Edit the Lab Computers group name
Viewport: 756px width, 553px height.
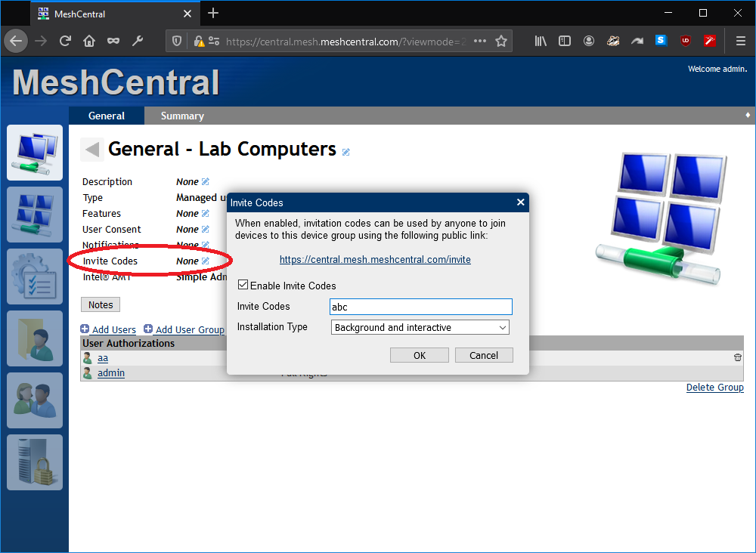[x=345, y=152]
